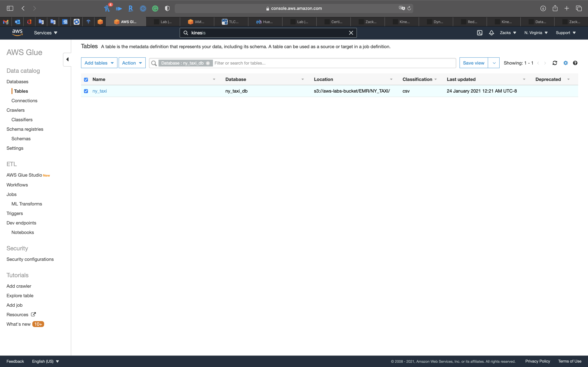Open the table settings gear icon

(x=566, y=63)
